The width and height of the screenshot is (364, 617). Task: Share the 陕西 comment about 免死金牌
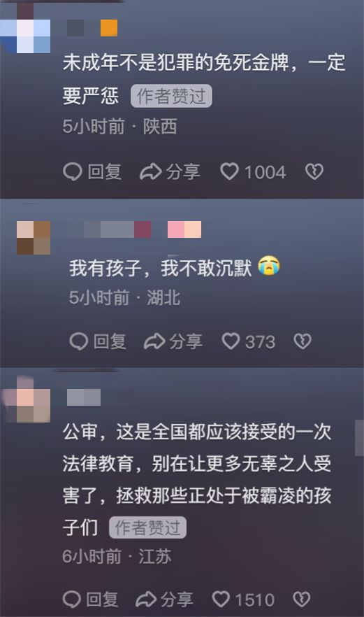pyautogui.click(x=170, y=172)
